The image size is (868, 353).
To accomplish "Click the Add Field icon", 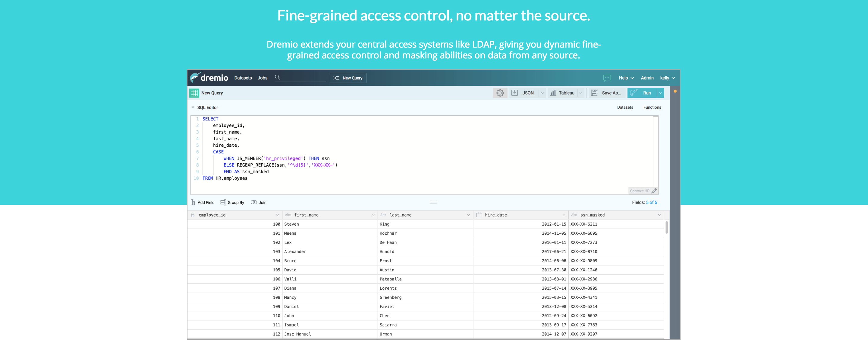I will pos(193,202).
